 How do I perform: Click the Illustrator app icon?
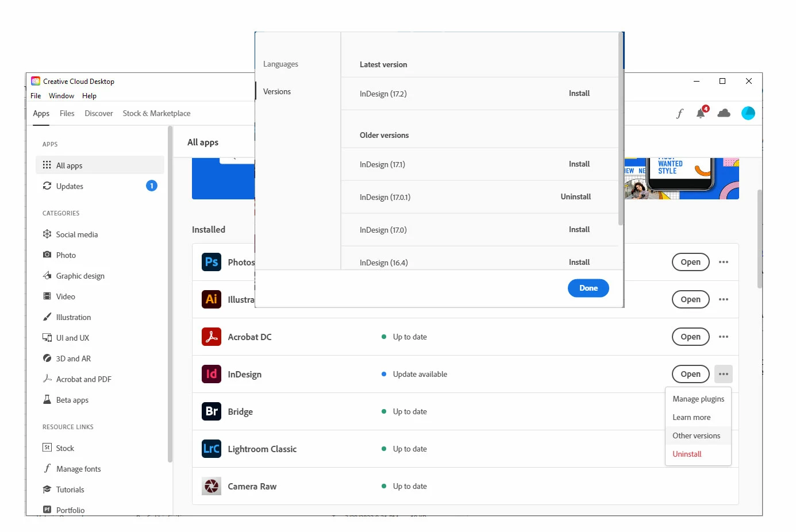[212, 299]
